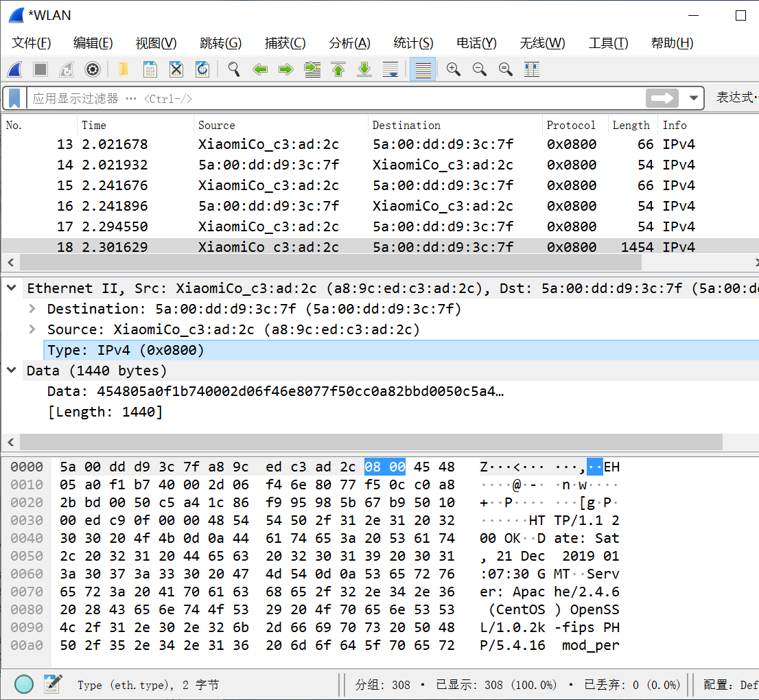
Task: Select packet 16 at time 2.241896
Action: tap(379, 206)
